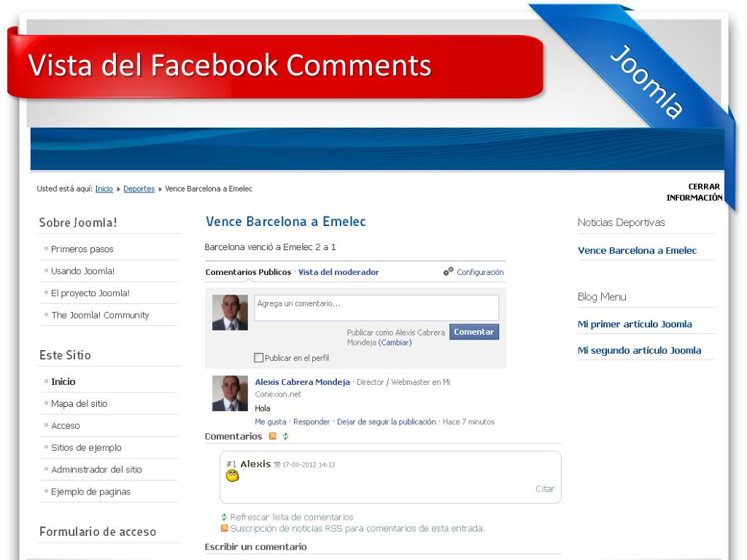Click the Blog Menu heading
The width and height of the screenshot is (747, 560).
coord(602,297)
